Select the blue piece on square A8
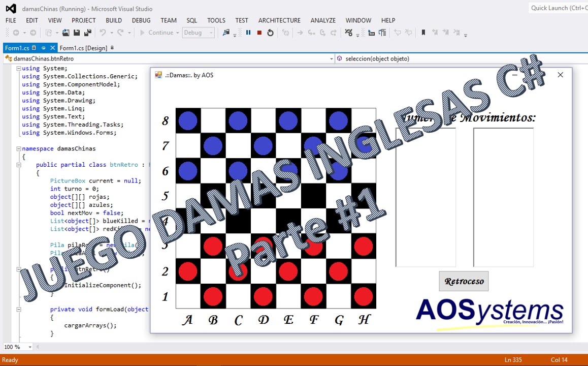 pos(188,121)
